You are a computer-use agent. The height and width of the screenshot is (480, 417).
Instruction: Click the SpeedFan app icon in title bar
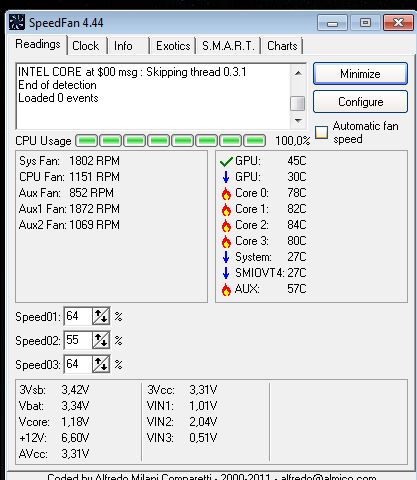(x=17, y=22)
